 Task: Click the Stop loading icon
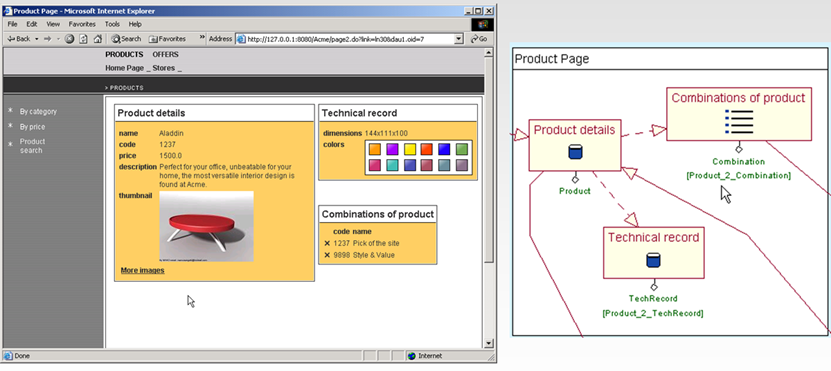(69, 39)
